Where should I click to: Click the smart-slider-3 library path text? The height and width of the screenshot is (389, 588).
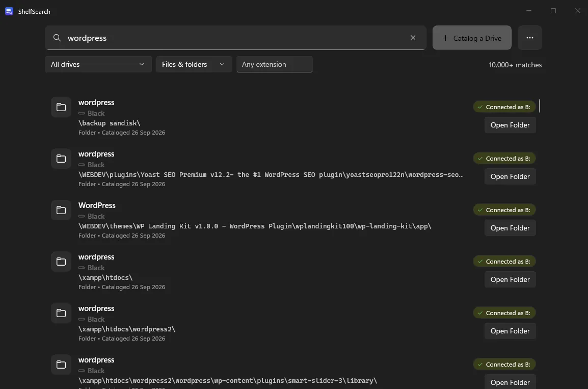(x=228, y=380)
